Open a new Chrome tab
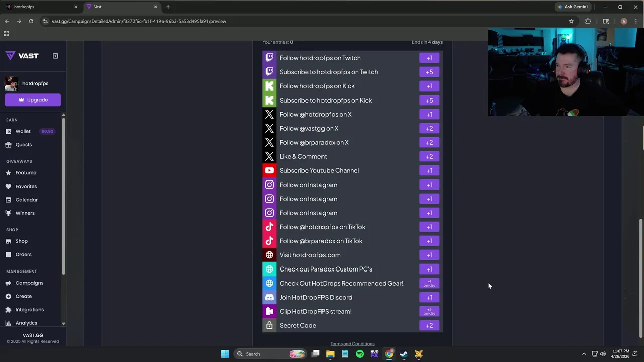The image size is (644, 362). (x=168, y=7)
